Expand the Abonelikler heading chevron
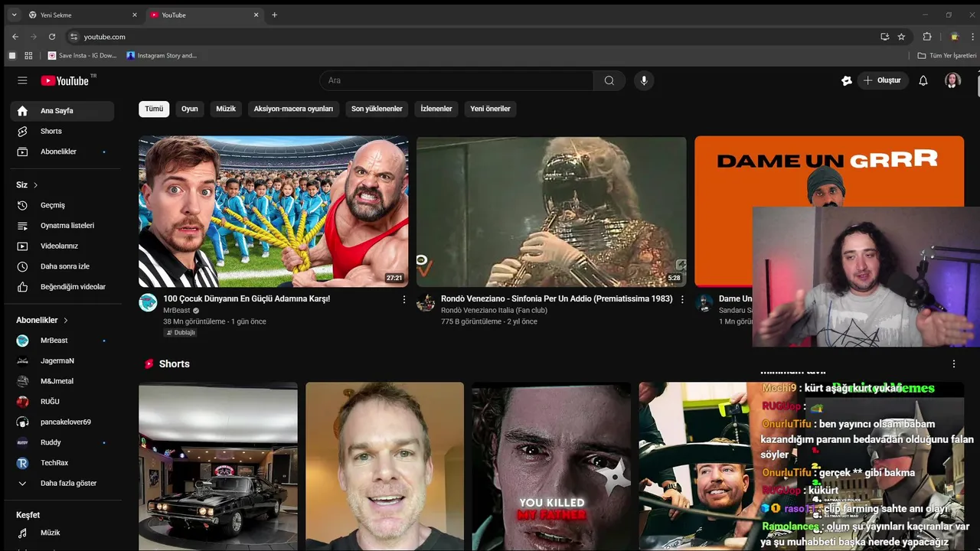Screen dimensions: 980x551 [x=66, y=320]
